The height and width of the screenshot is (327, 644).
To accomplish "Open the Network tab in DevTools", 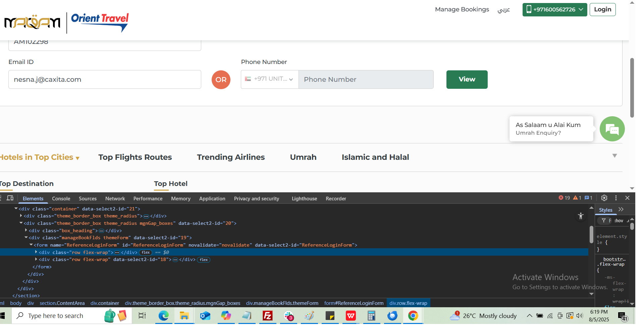I will [x=115, y=199].
